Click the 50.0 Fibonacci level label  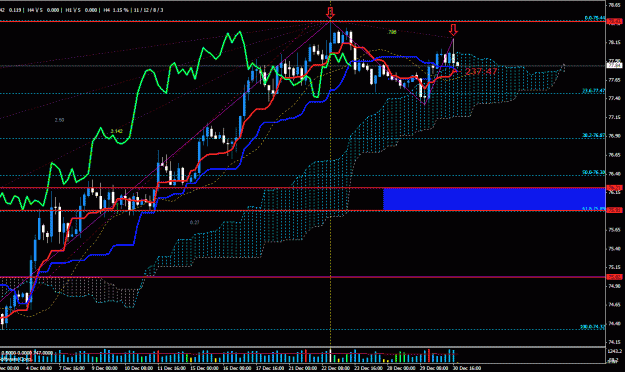(594, 173)
